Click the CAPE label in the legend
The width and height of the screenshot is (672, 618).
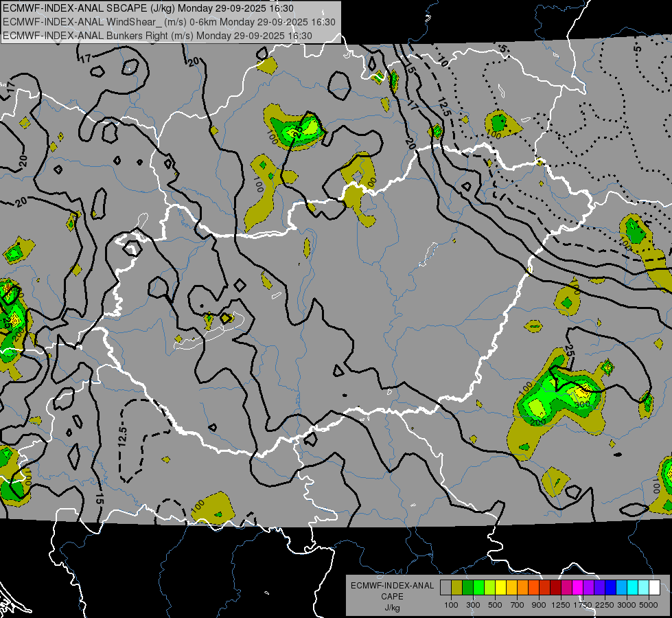(x=392, y=597)
